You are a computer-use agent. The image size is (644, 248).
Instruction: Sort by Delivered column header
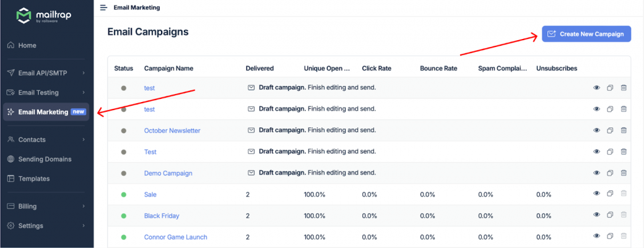click(x=259, y=68)
